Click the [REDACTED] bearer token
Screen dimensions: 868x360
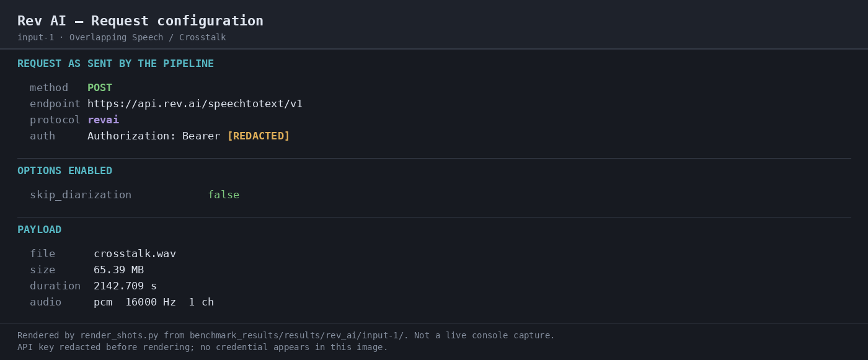click(x=259, y=136)
